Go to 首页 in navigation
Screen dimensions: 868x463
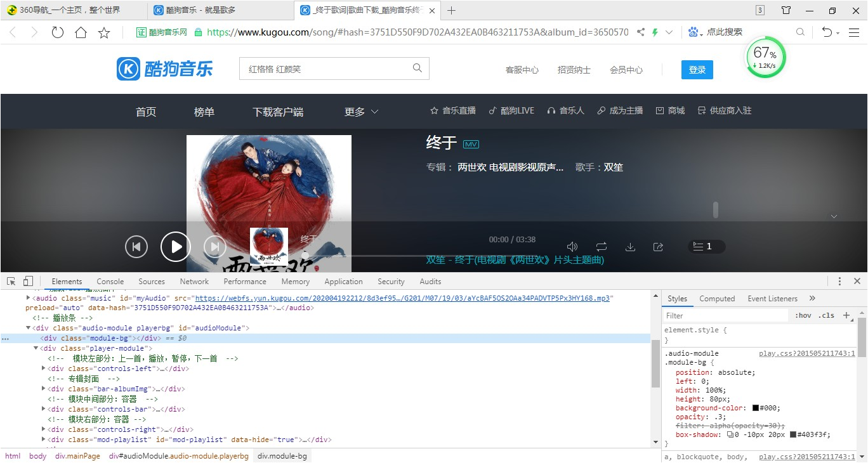(146, 112)
